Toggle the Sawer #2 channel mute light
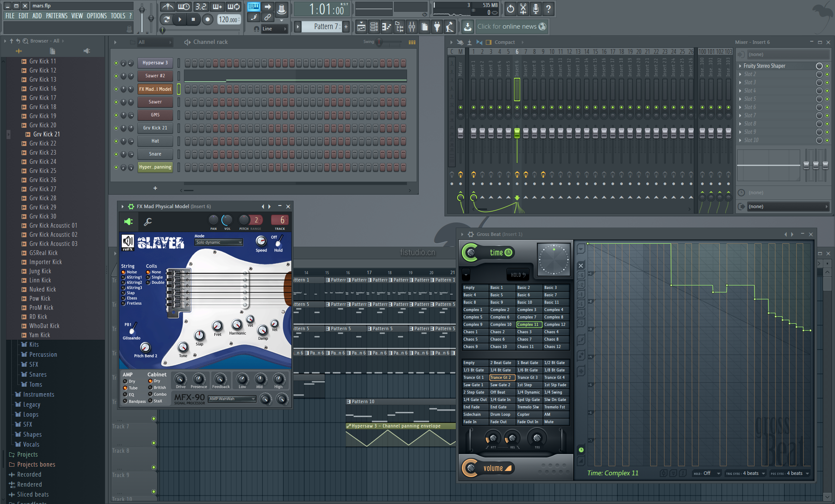 click(x=116, y=76)
